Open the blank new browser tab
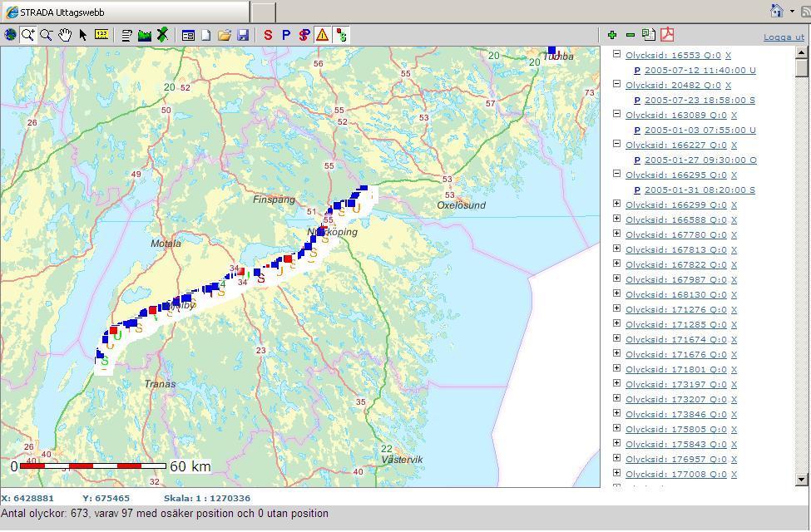Image resolution: width=811 pixels, height=532 pixels. pyautogui.click(x=263, y=12)
